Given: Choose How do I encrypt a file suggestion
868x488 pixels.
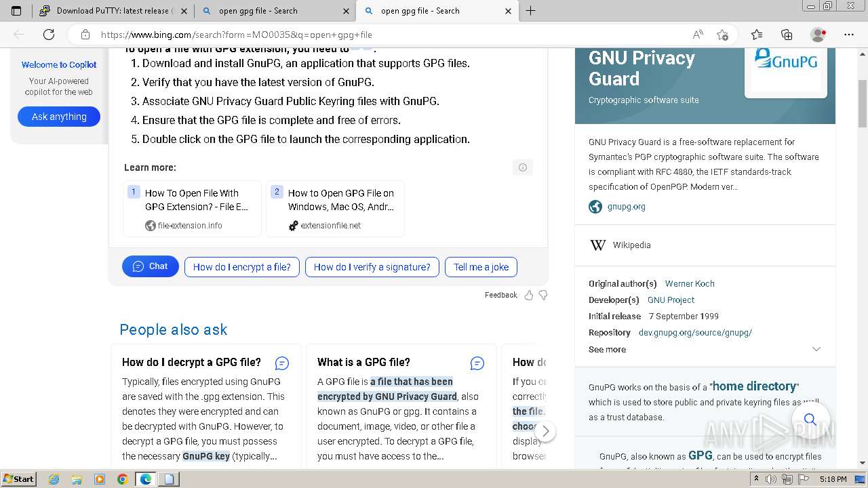Looking at the screenshot, I should coord(242,267).
